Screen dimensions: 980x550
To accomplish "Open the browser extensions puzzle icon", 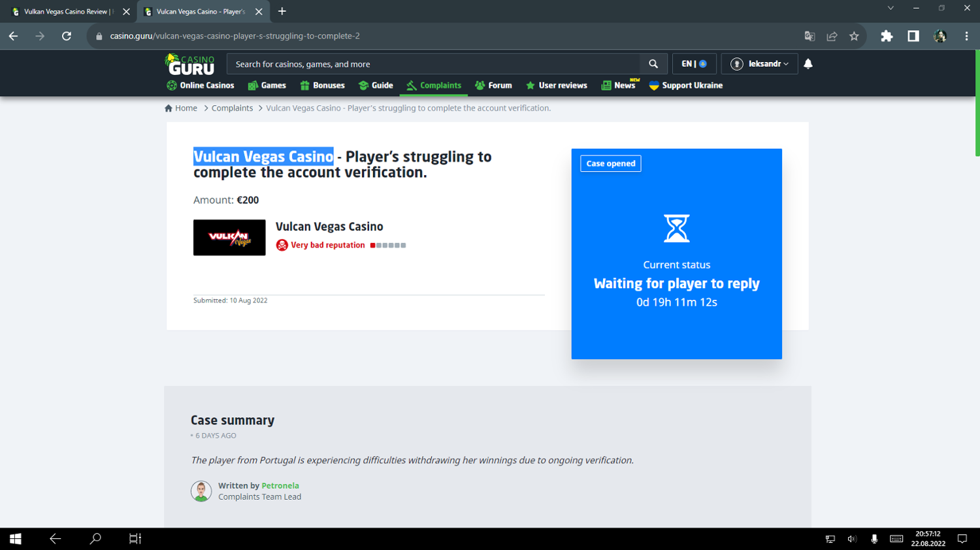I will coord(887,37).
